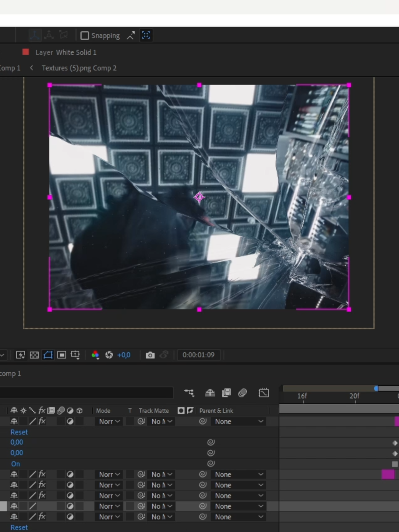Open the Show Channel RGB color menu

[95, 355]
